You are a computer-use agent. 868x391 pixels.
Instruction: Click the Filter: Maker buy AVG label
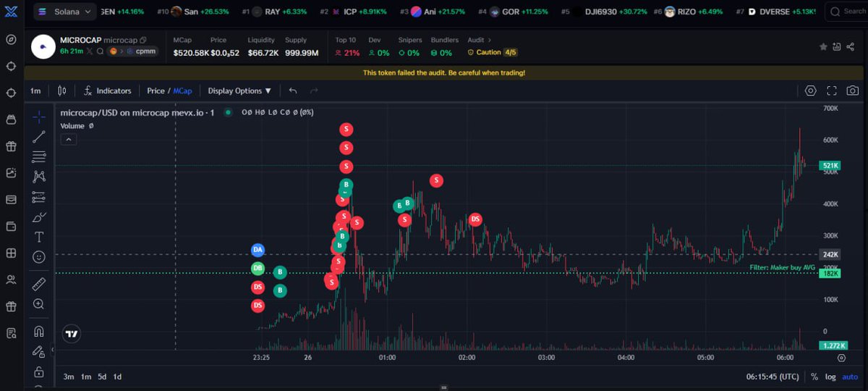(x=782, y=268)
